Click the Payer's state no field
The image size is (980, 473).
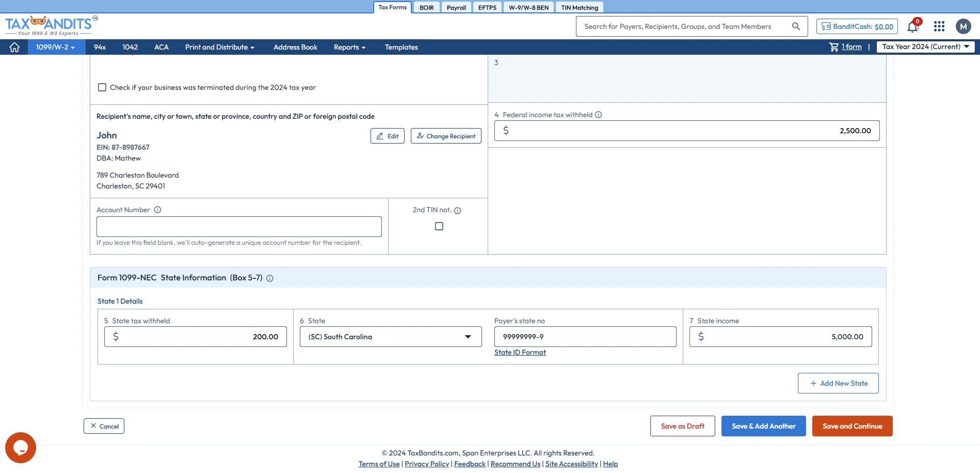tap(585, 337)
